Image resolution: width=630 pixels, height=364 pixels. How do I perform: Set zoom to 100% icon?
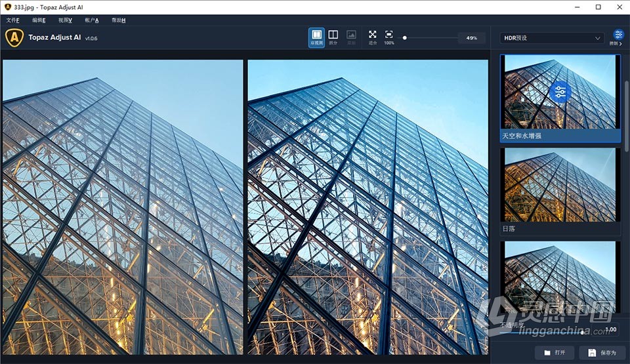(389, 37)
